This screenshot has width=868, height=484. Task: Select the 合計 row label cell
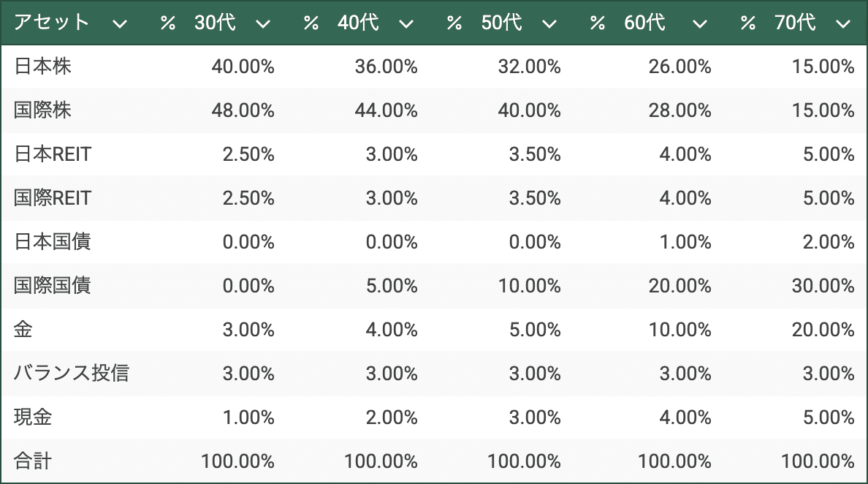click(x=34, y=462)
